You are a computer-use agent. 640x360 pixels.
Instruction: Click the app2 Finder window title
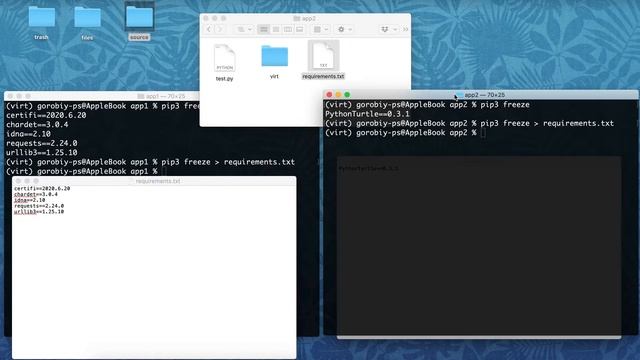(x=309, y=18)
